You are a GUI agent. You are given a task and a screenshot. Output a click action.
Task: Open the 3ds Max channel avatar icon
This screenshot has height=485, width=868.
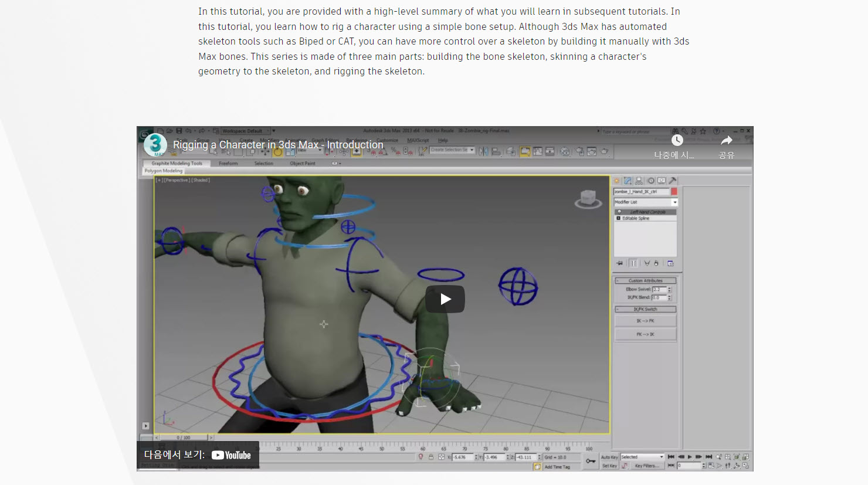155,145
